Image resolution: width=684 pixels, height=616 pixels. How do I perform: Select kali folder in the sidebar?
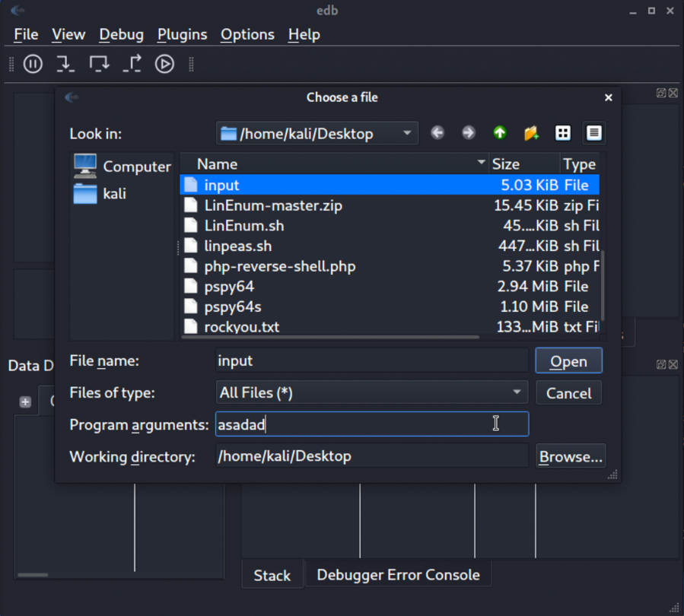(100, 194)
